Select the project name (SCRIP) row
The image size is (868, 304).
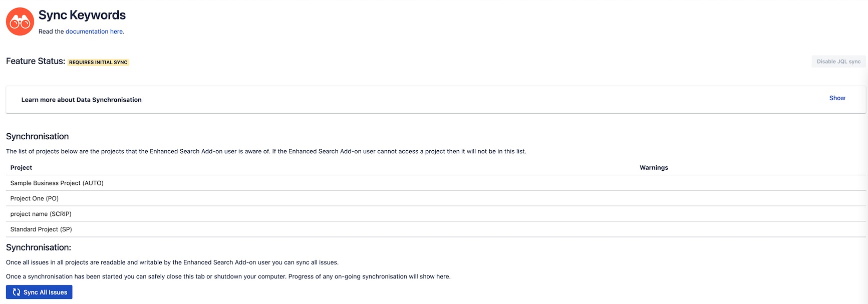[436, 214]
